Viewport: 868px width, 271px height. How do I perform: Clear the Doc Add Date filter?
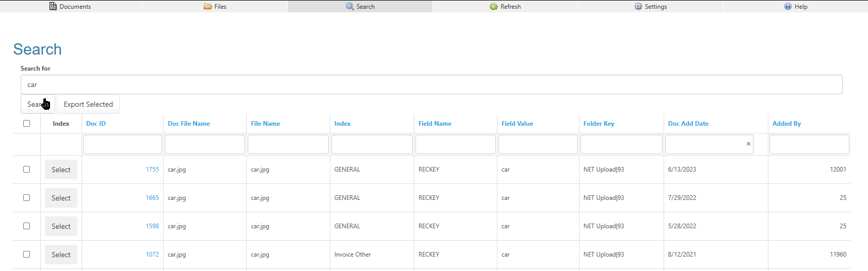click(x=748, y=144)
